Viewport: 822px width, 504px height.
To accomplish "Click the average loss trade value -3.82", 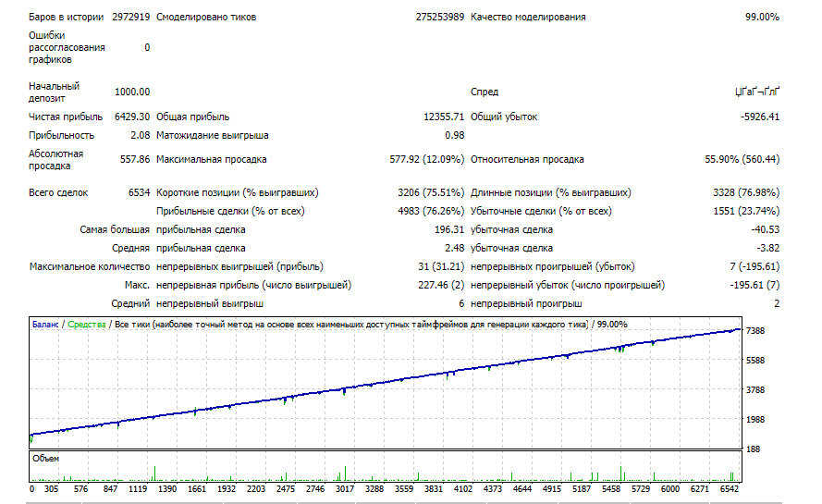I will [x=767, y=248].
